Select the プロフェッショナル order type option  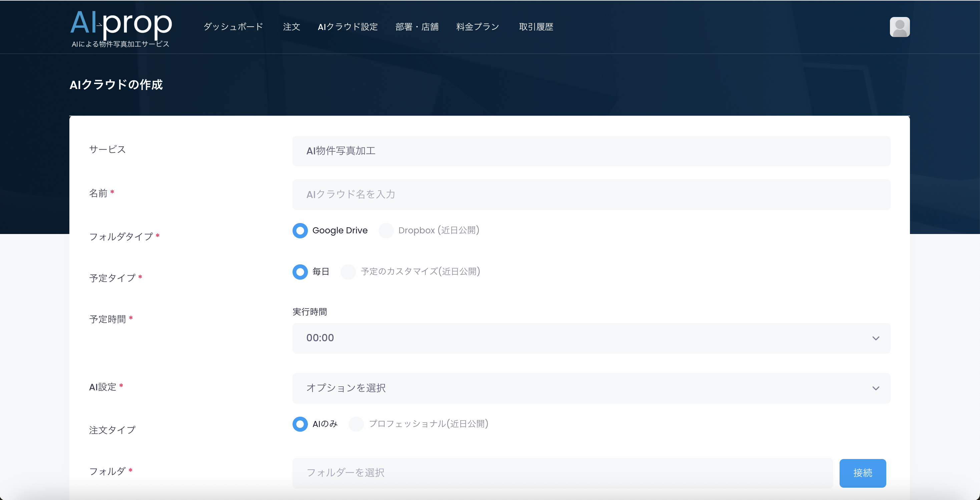pyautogui.click(x=356, y=424)
